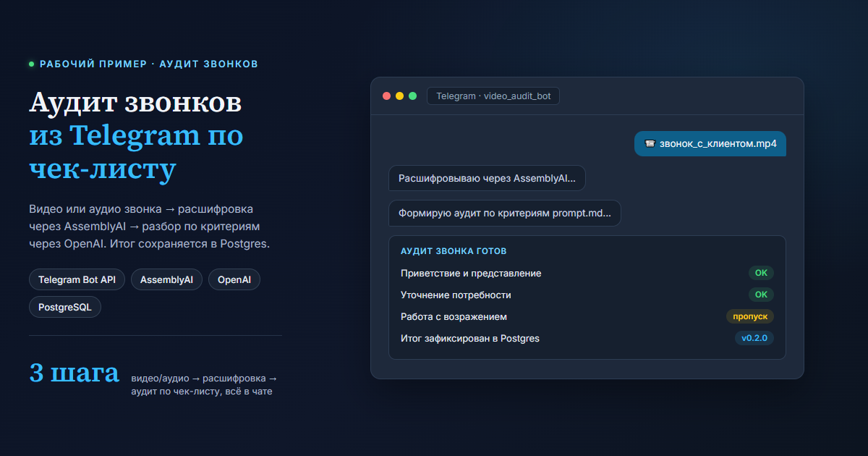Click the yellow 'пропуск' badge
This screenshot has width=868, height=456.
coord(750,316)
